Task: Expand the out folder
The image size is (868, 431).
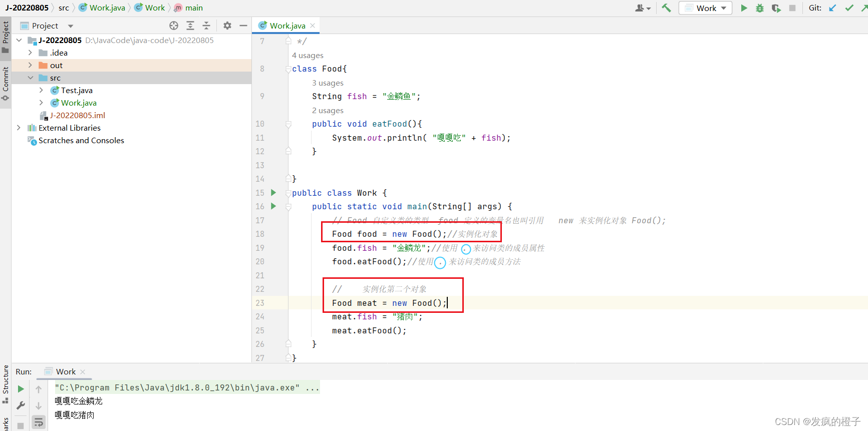Action: tap(30, 65)
